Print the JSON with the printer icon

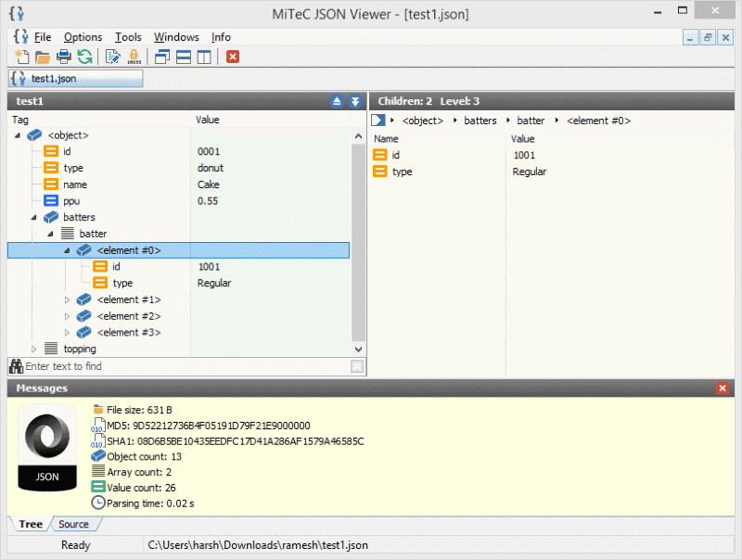(x=64, y=57)
